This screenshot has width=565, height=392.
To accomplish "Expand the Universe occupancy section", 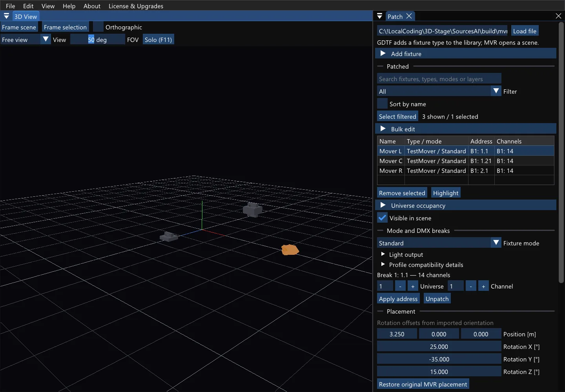I will coord(466,205).
